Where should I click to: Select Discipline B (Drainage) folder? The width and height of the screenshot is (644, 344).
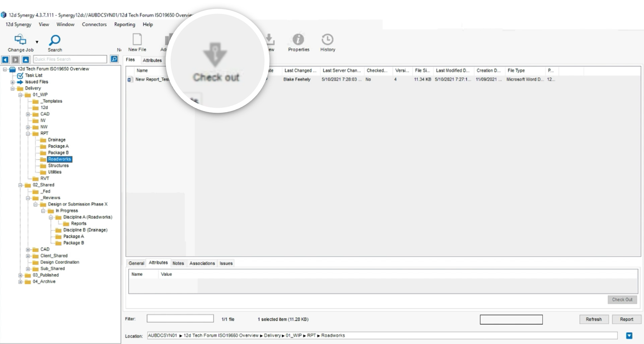[x=85, y=230]
